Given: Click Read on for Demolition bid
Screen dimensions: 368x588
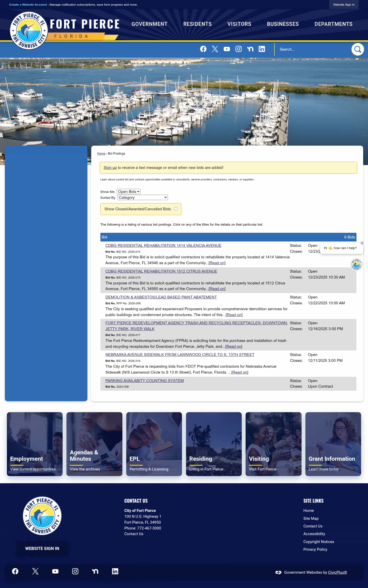Looking at the screenshot, I should pos(234,315).
